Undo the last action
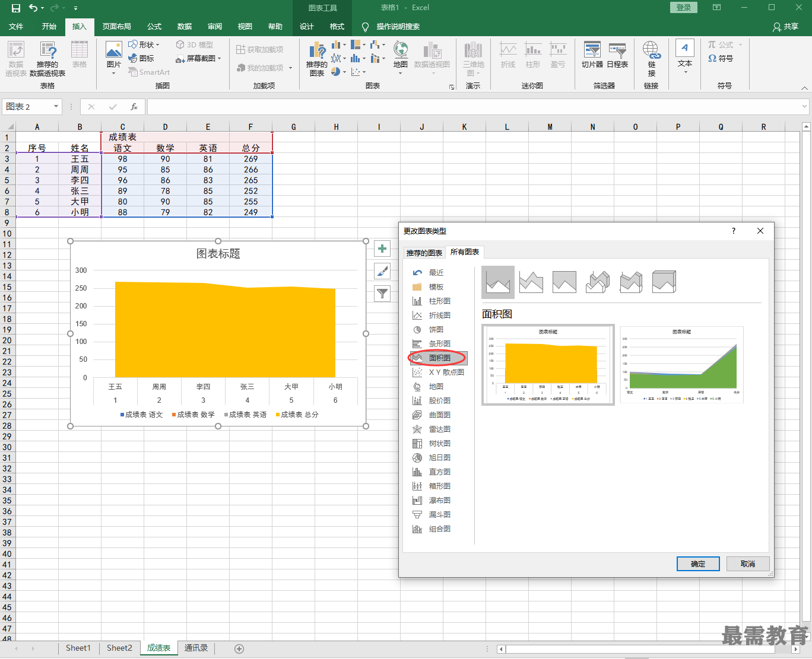 coord(33,8)
